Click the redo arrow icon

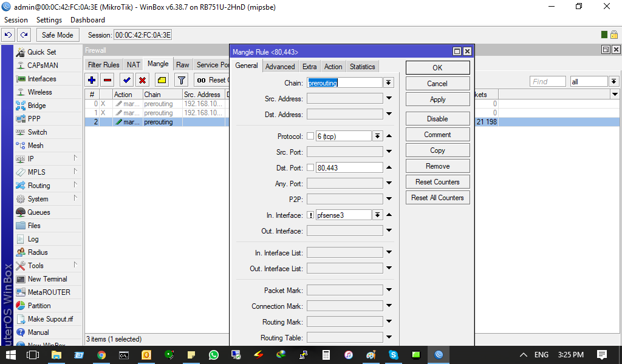24,35
